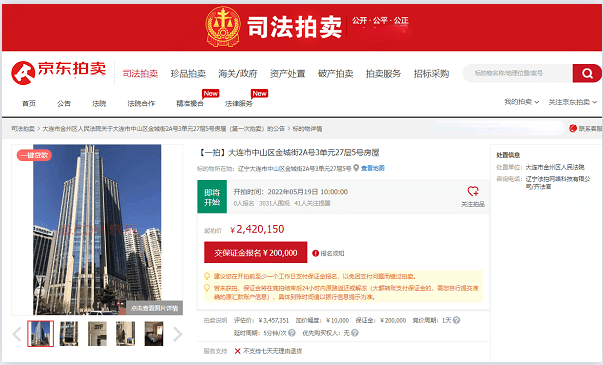Click the starting price ¥2,420,150
Viewport: 603px width, 365px height.
click(257, 229)
